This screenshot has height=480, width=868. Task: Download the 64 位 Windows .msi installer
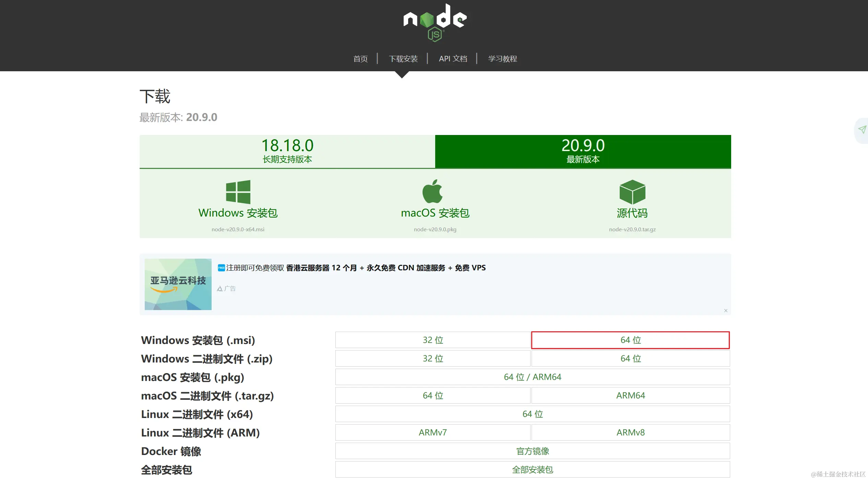click(630, 340)
